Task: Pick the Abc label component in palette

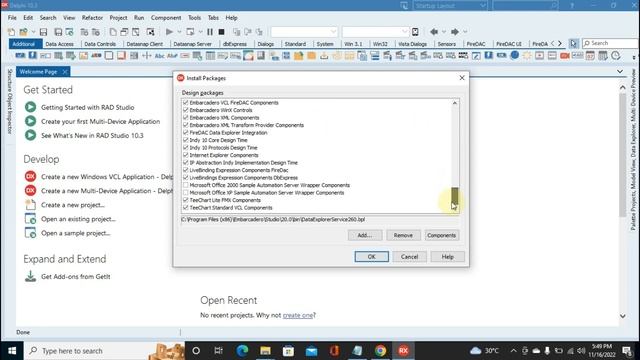Action: [x=160, y=56]
